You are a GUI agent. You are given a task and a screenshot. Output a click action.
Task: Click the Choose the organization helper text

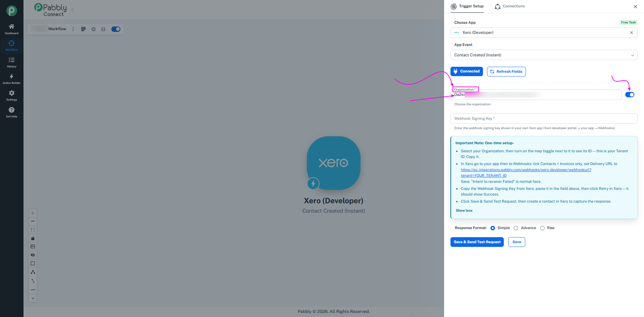pyautogui.click(x=473, y=104)
